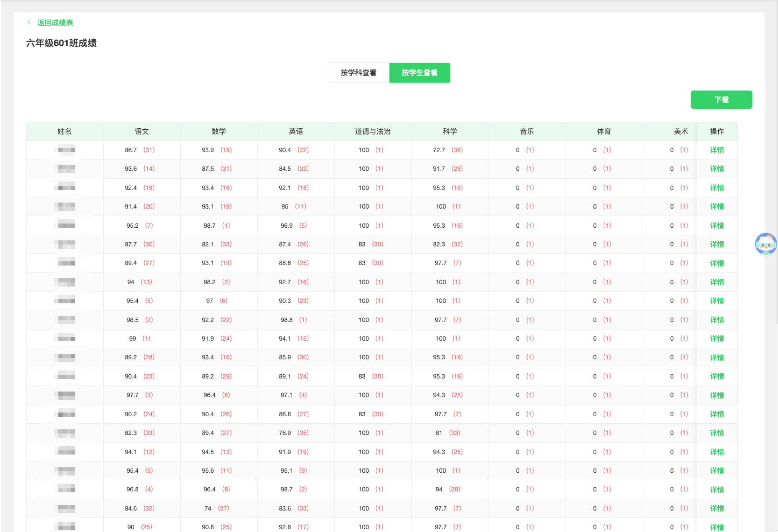Viewport: 778px width, 532px height.
Task: View 详情 for the row with 语文 92.4
Action: click(717, 188)
